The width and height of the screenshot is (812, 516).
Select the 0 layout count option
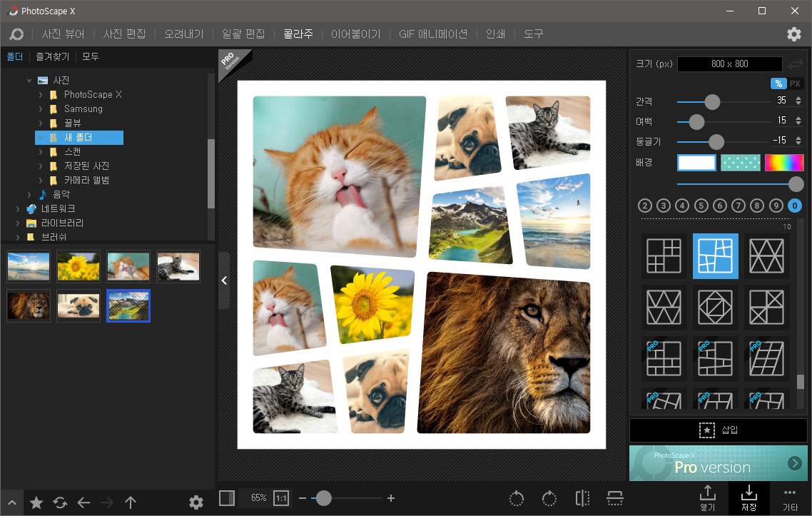794,206
